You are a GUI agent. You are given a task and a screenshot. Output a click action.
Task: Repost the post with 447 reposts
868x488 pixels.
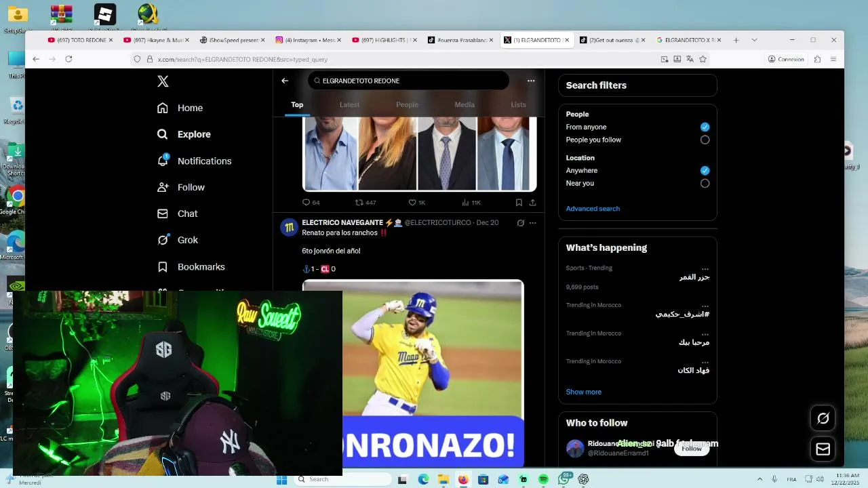pos(366,202)
